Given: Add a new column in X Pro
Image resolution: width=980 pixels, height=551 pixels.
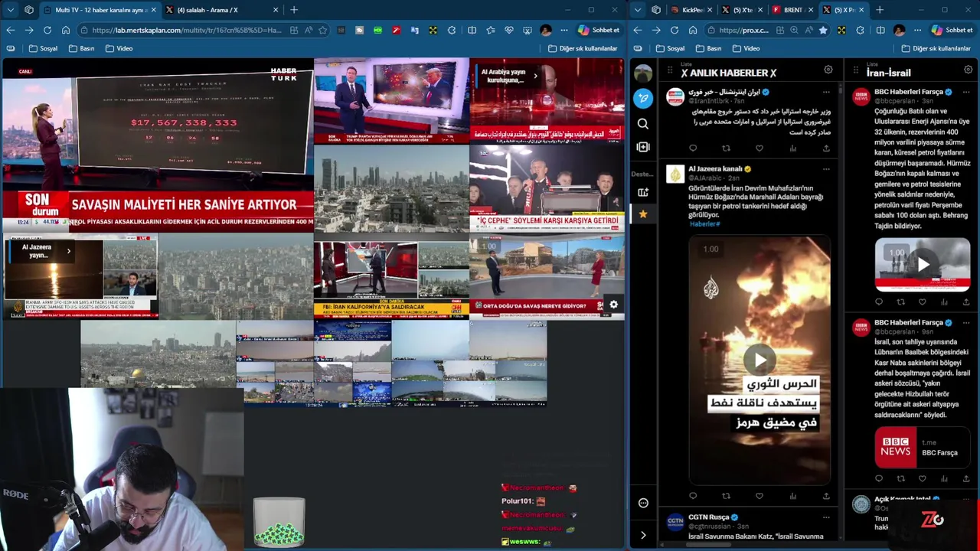Looking at the screenshot, I should tap(643, 147).
